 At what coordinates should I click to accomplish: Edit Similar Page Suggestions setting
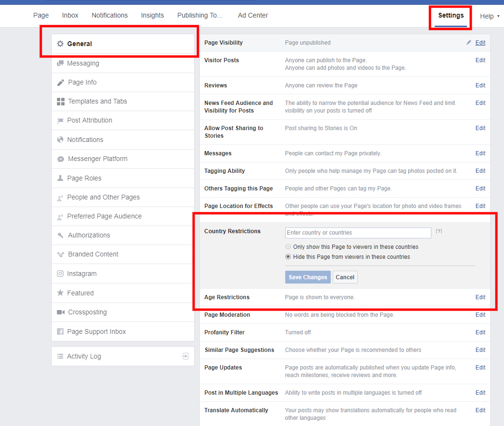[480, 350]
